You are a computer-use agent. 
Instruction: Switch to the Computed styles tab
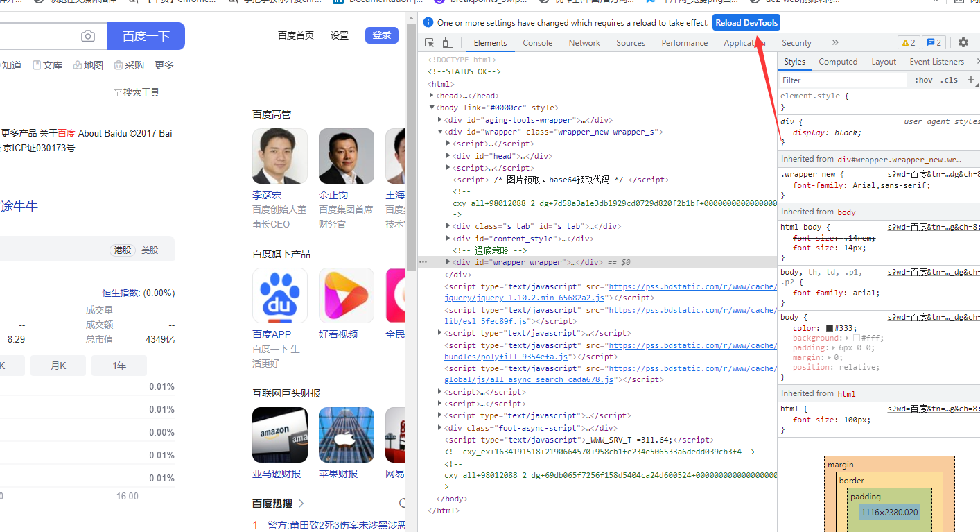(x=837, y=61)
